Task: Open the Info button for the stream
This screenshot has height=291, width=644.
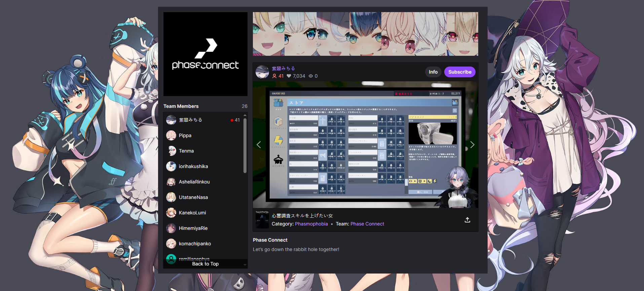Action: click(433, 72)
